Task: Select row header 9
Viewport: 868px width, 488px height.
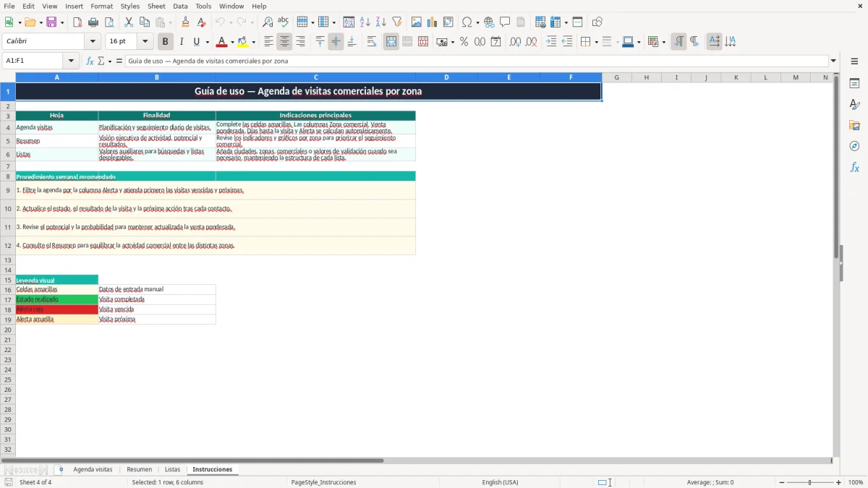Action: coord(8,190)
